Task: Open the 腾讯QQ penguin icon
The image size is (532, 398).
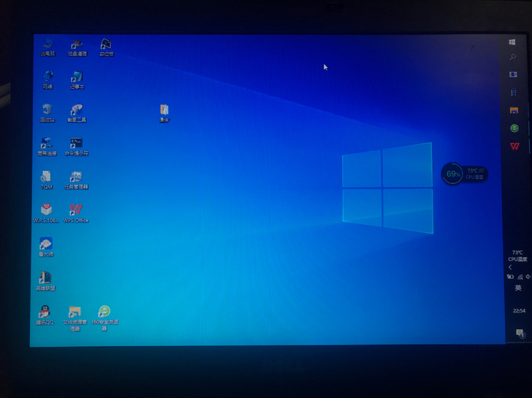Action: click(45, 313)
